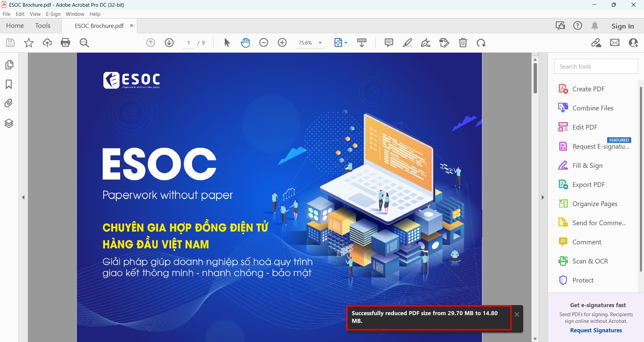Viewport: 644px width, 342px height.
Task: Open the Layers panel icon
Action: coord(9,124)
